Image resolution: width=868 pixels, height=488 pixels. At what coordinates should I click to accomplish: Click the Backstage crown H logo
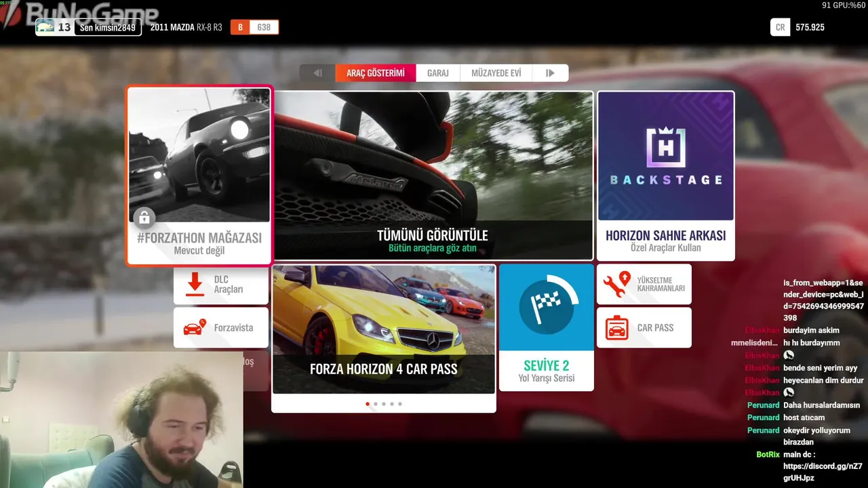(665, 146)
